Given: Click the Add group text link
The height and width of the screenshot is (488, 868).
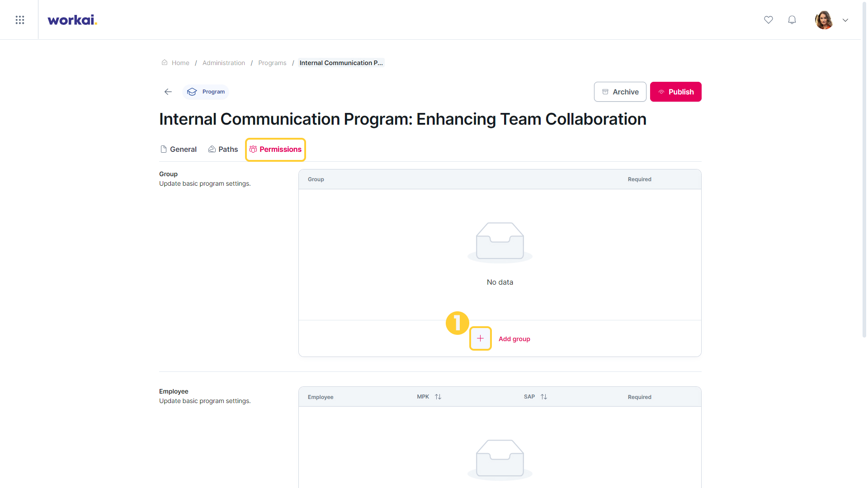Looking at the screenshot, I should [x=514, y=339].
